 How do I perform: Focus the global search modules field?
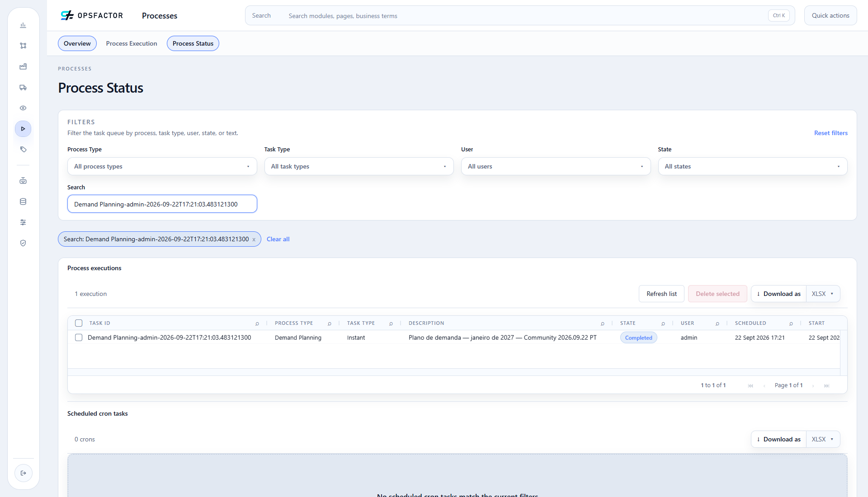[x=520, y=15]
